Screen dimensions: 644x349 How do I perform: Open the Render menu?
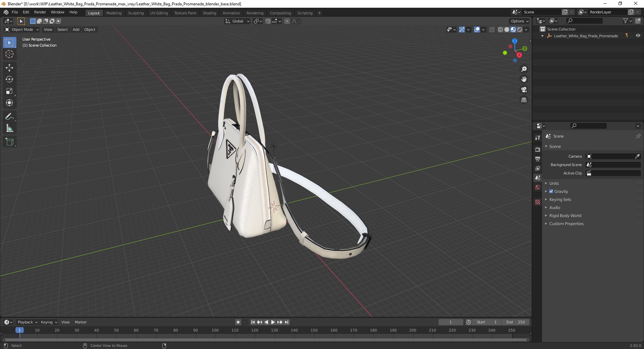tap(40, 12)
